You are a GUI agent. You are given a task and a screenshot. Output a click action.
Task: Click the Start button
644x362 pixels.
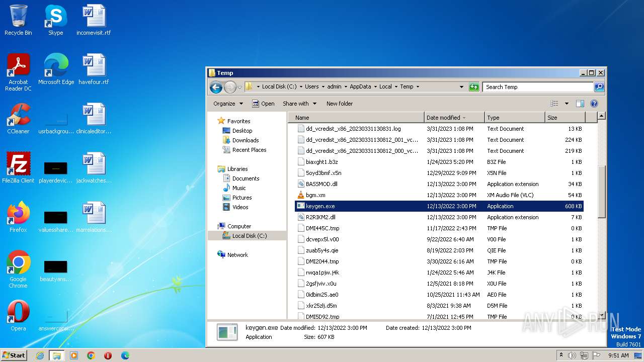[14, 355]
